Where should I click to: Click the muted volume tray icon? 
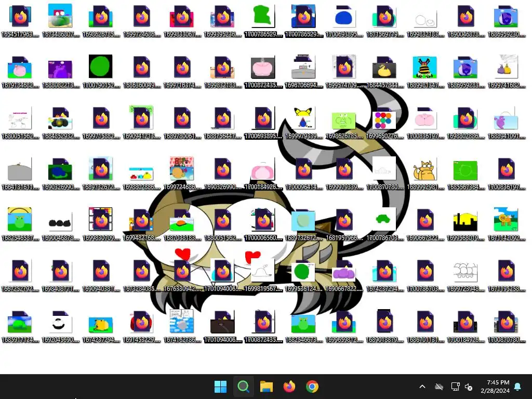469,387
